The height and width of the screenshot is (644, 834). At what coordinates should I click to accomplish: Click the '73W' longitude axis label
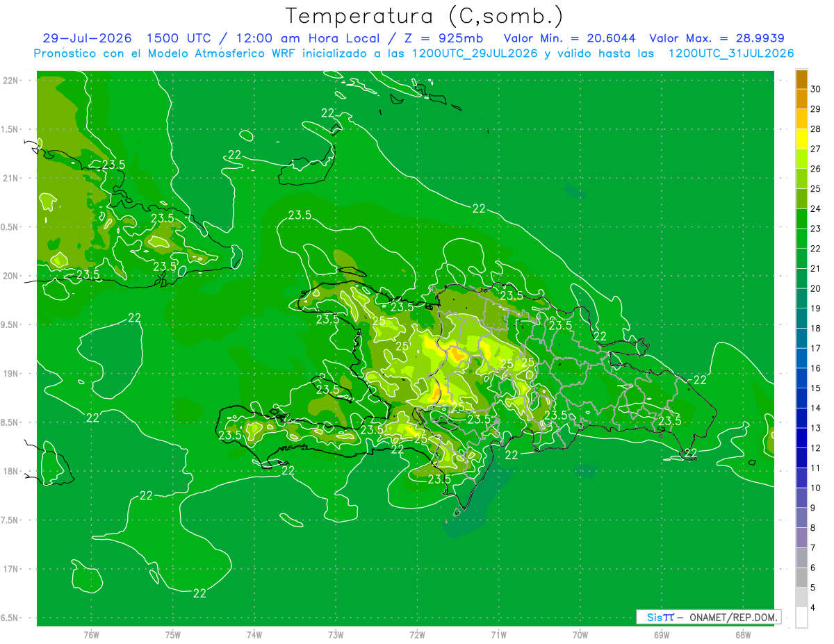pos(336,635)
